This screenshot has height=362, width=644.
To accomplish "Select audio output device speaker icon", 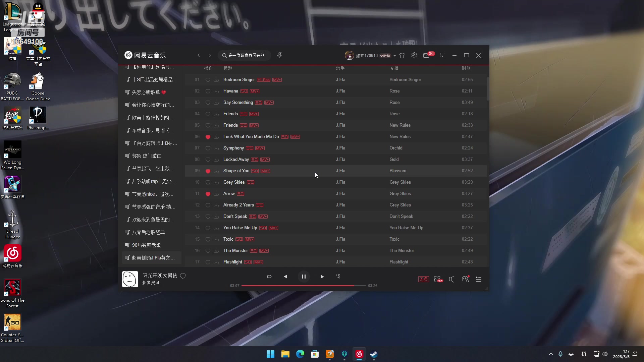I will pyautogui.click(x=452, y=279).
